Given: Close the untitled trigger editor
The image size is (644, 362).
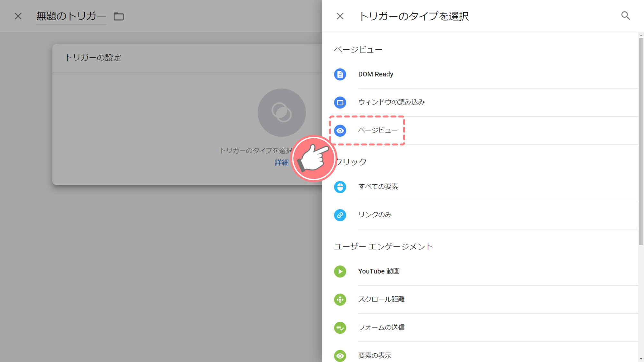Looking at the screenshot, I should coord(18,16).
